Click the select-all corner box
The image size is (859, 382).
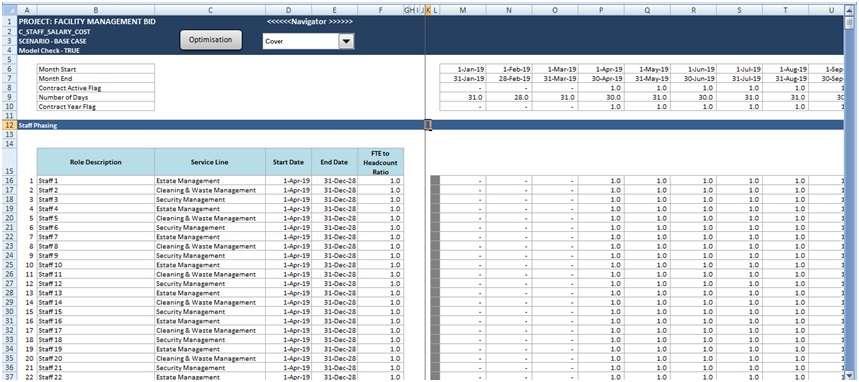coord(9,10)
